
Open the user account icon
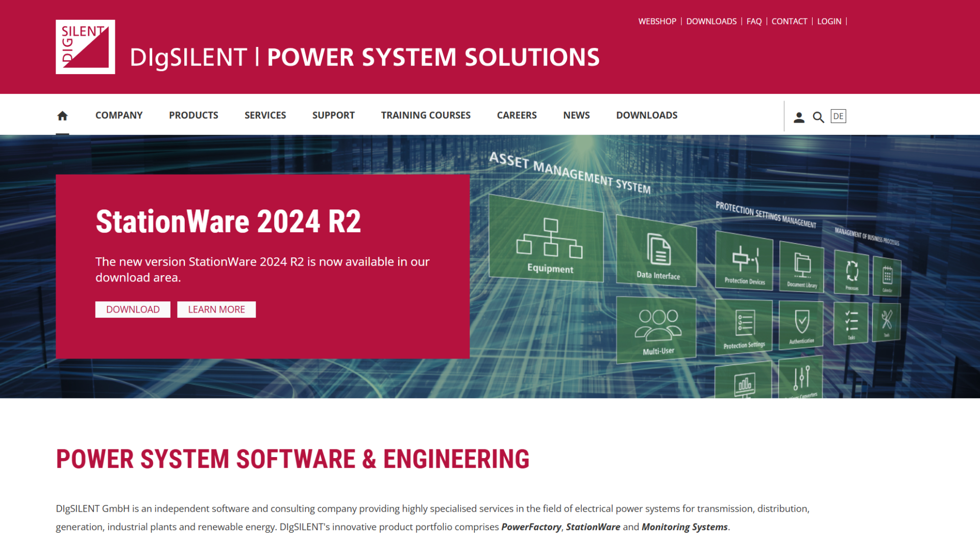(x=799, y=117)
